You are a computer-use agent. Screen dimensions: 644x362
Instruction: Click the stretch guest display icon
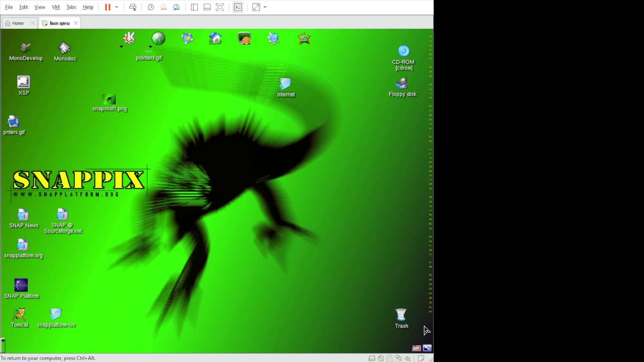click(x=256, y=7)
